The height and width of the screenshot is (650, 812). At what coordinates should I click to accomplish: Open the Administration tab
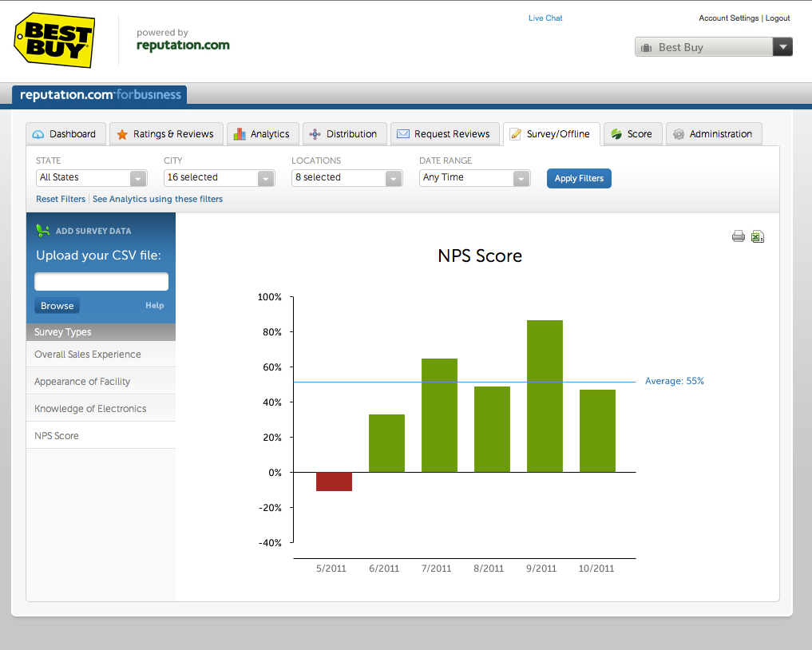714,134
